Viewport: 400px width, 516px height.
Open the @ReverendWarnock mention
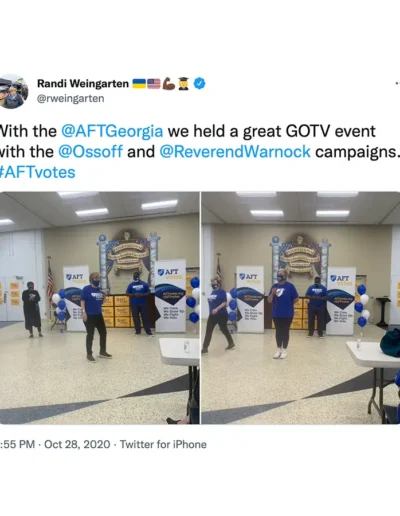pyautogui.click(x=235, y=152)
